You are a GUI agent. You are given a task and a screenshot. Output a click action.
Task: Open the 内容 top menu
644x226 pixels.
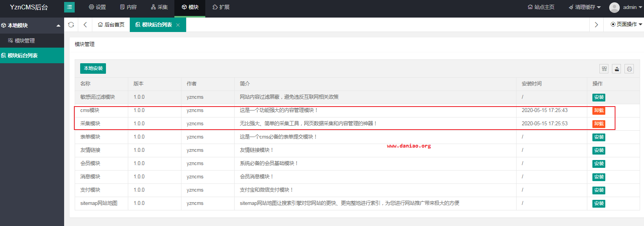click(128, 7)
